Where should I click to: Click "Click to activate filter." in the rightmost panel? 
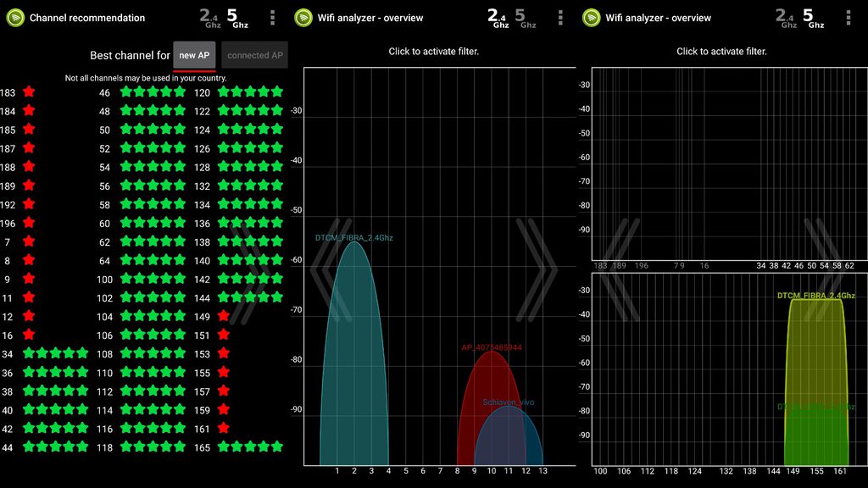(721, 52)
